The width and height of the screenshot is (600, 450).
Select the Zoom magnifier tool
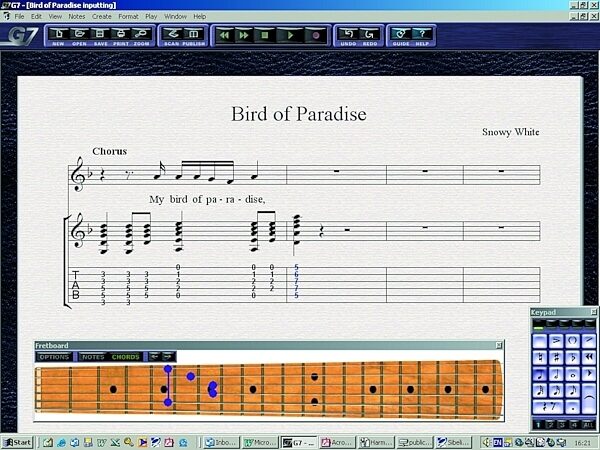click(x=141, y=34)
